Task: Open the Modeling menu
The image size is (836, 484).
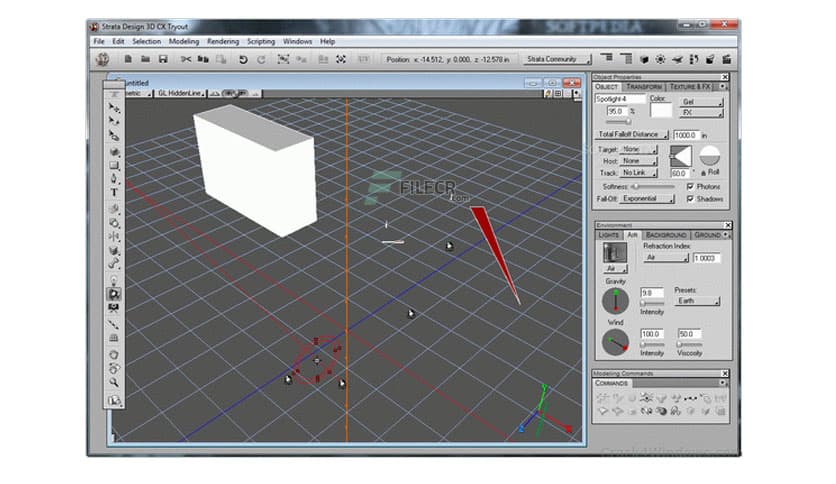Action: (x=184, y=41)
